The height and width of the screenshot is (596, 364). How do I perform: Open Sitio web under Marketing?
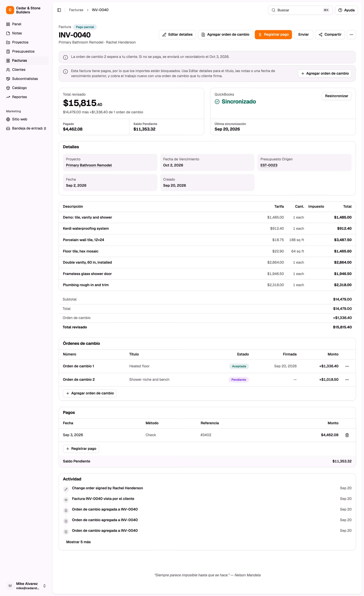(x=26, y=119)
